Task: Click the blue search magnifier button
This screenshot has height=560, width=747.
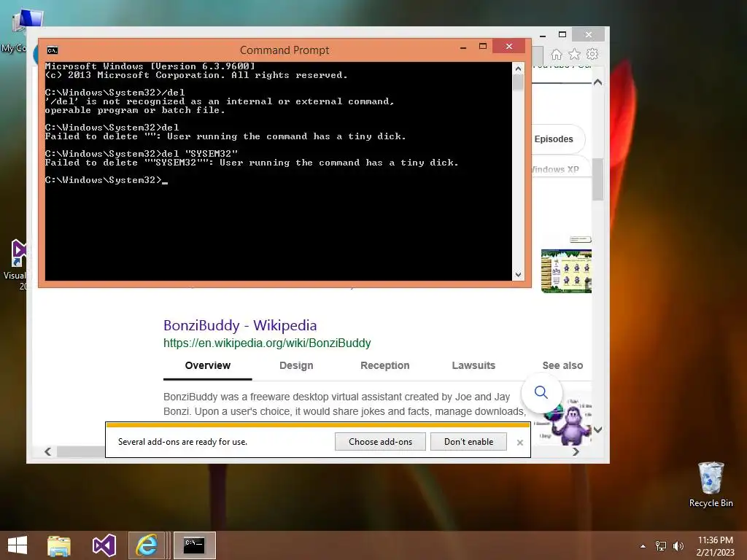Action: [541, 392]
